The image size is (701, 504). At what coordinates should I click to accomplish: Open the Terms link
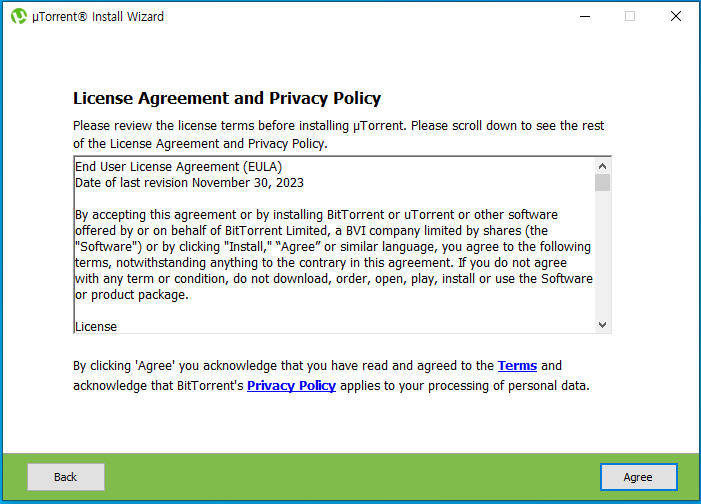[x=517, y=365]
